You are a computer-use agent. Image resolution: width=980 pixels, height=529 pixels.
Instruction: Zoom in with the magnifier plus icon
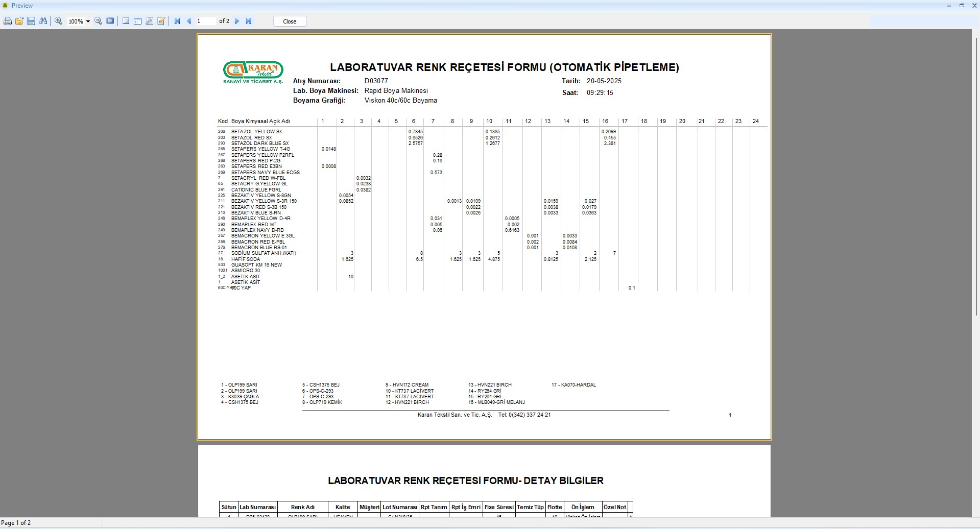point(59,21)
